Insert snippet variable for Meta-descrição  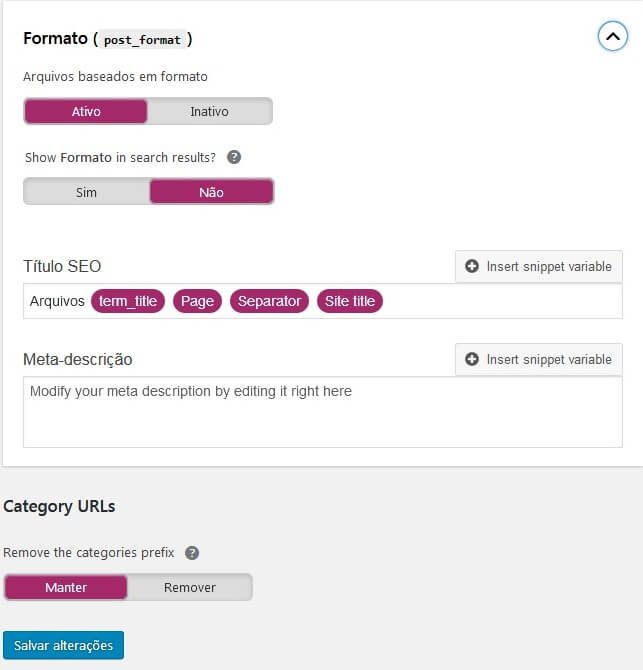[539, 360]
